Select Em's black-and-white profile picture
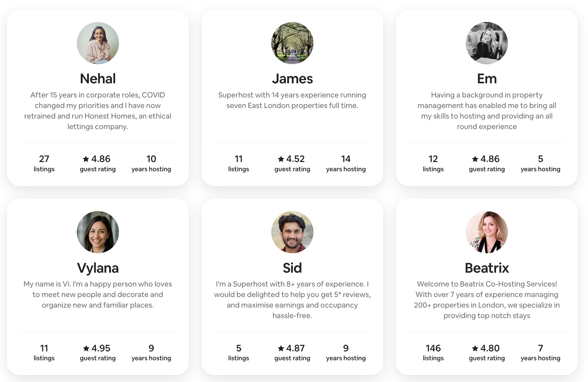The width and height of the screenshot is (588, 382). pos(487,43)
